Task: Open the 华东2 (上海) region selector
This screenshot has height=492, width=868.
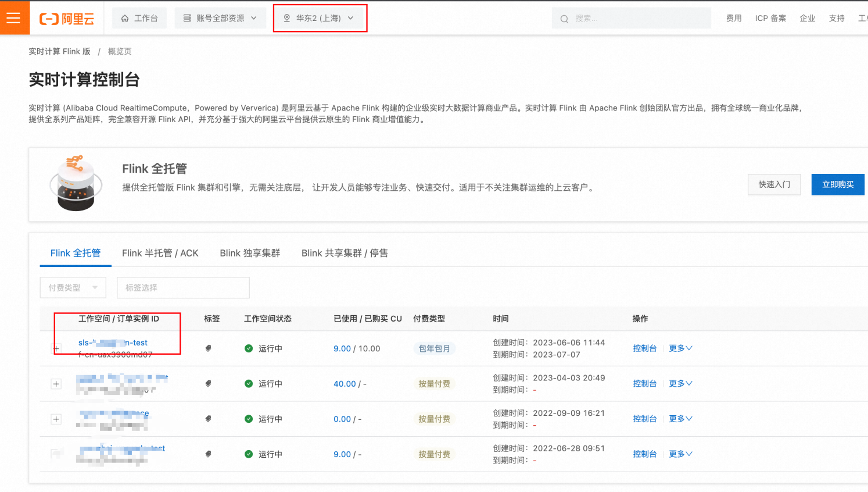Action: click(319, 18)
